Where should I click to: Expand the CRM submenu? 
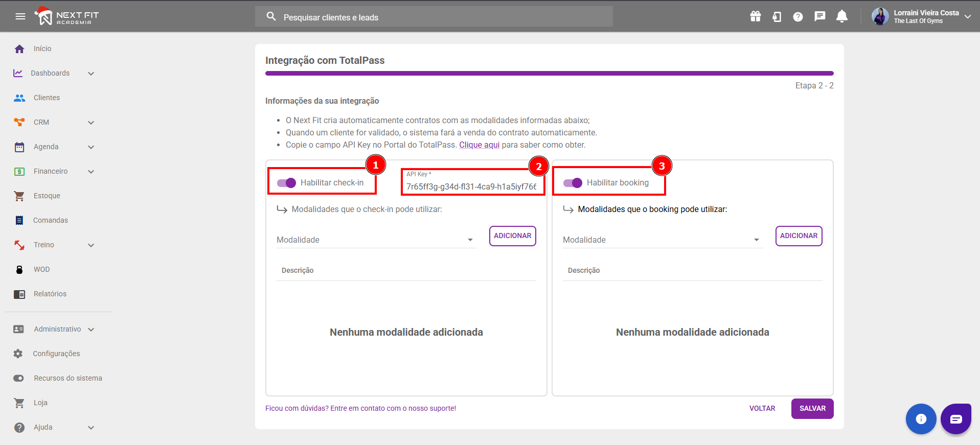pyautogui.click(x=91, y=123)
